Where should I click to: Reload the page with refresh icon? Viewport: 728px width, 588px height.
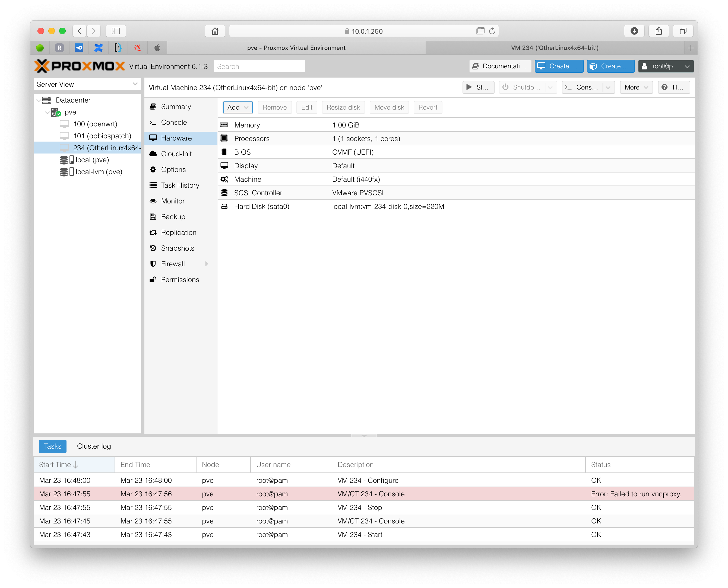coord(492,31)
